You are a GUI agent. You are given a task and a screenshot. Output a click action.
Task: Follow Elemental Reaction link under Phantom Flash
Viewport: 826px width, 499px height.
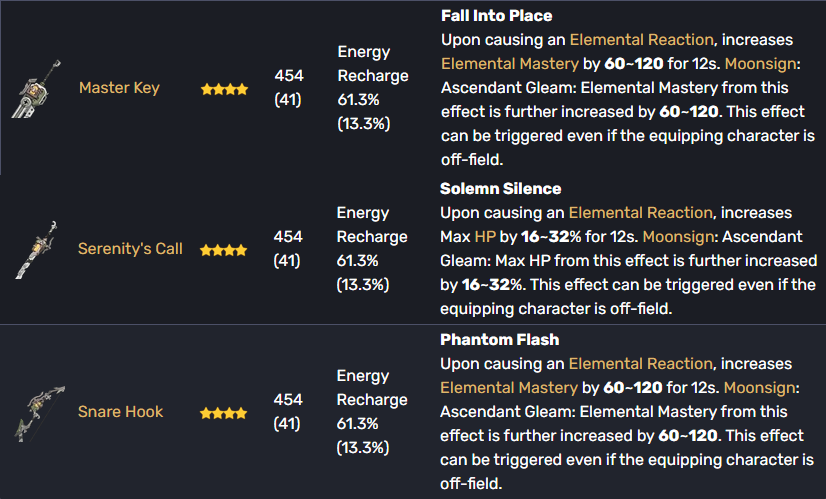click(x=641, y=364)
